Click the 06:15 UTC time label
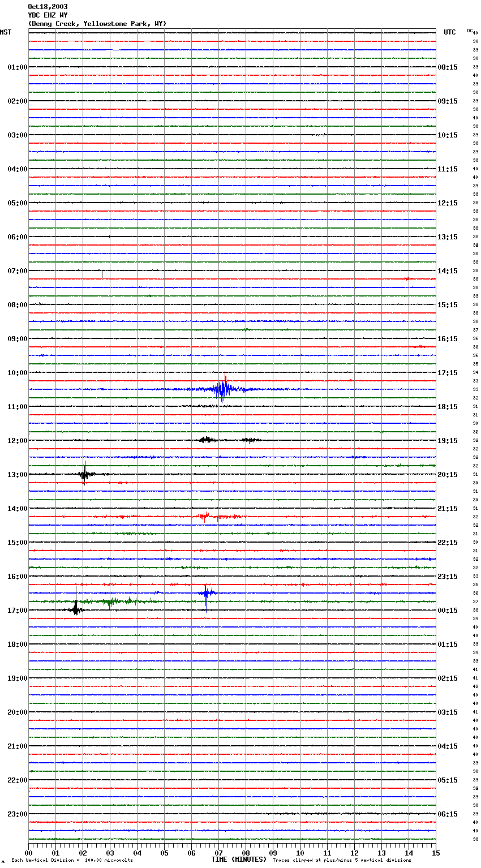 coord(448,814)
